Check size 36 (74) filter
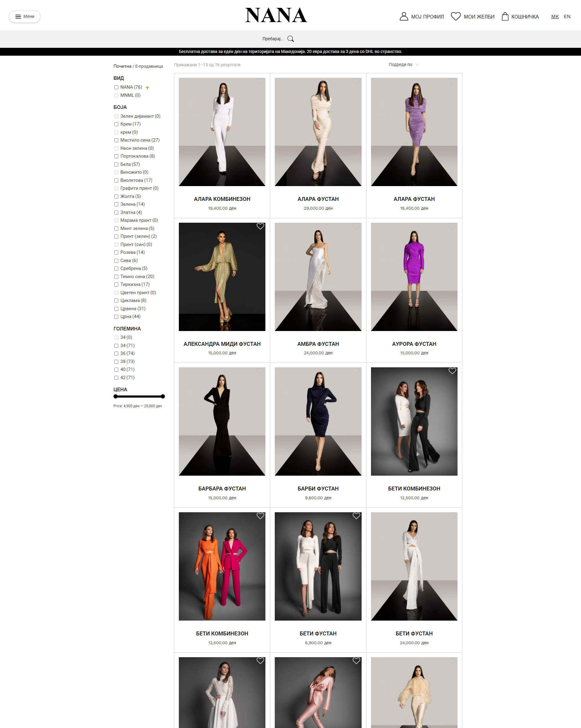Image resolution: width=581 pixels, height=728 pixels. [x=116, y=353]
